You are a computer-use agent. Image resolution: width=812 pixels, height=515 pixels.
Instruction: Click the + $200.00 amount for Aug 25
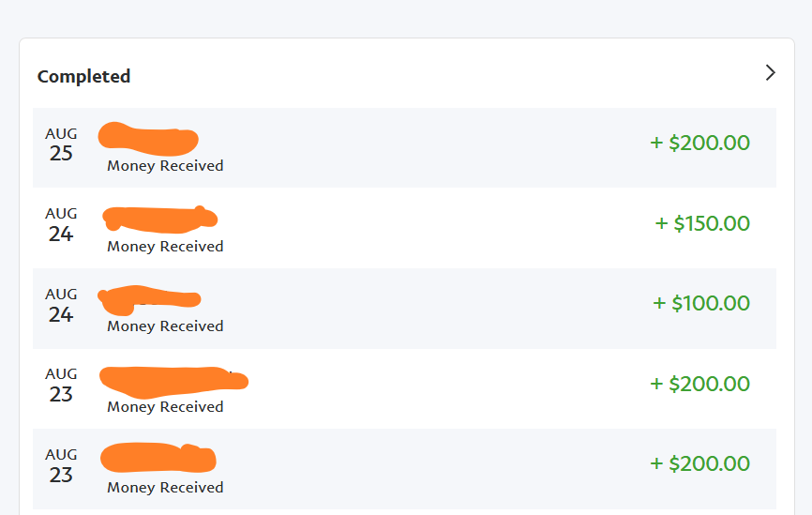(x=699, y=143)
